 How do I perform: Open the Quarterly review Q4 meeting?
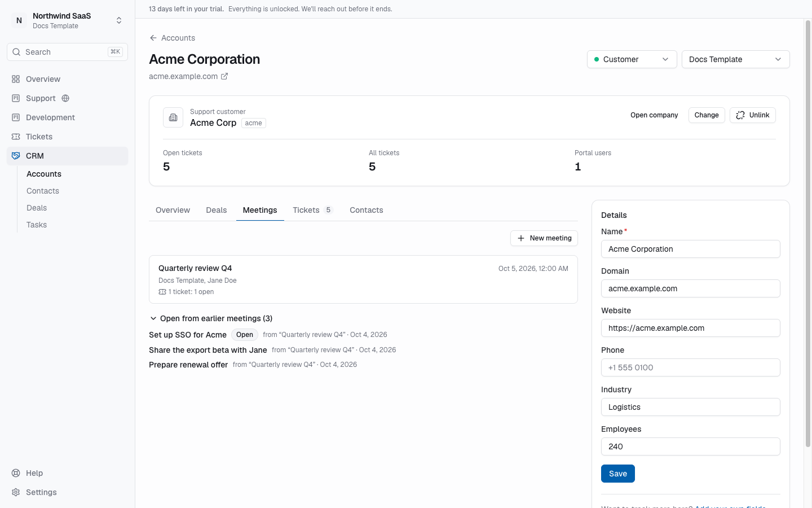(x=363, y=279)
